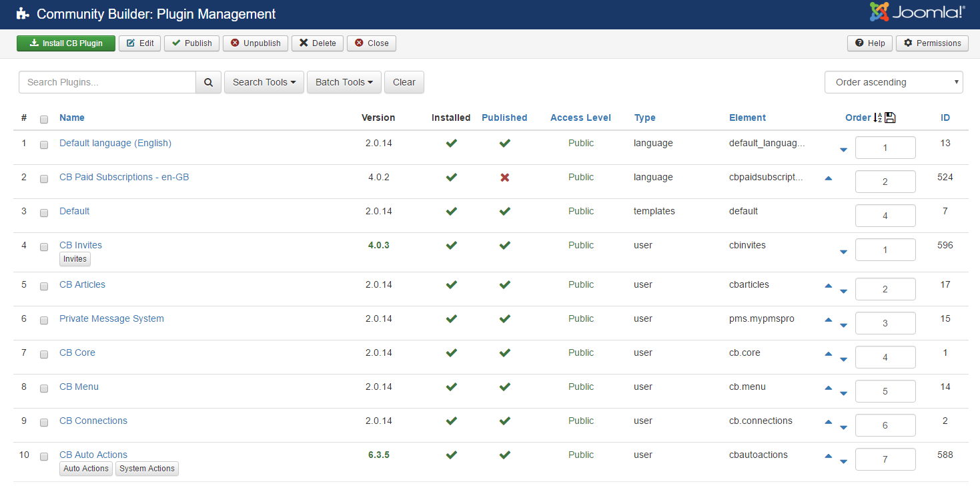The height and width of the screenshot is (486, 980).
Task: Open the Search Tools dropdown
Action: click(x=264, y=82)
